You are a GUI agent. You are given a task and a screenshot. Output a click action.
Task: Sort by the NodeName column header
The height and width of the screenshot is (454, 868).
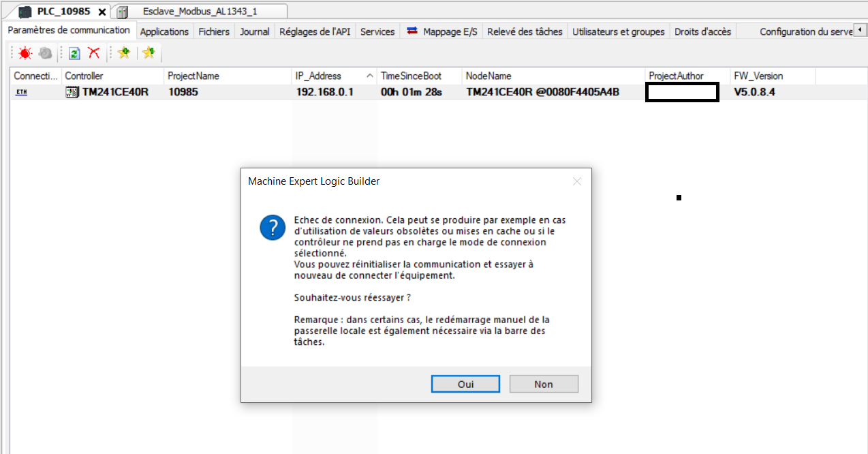coord(553,76)
